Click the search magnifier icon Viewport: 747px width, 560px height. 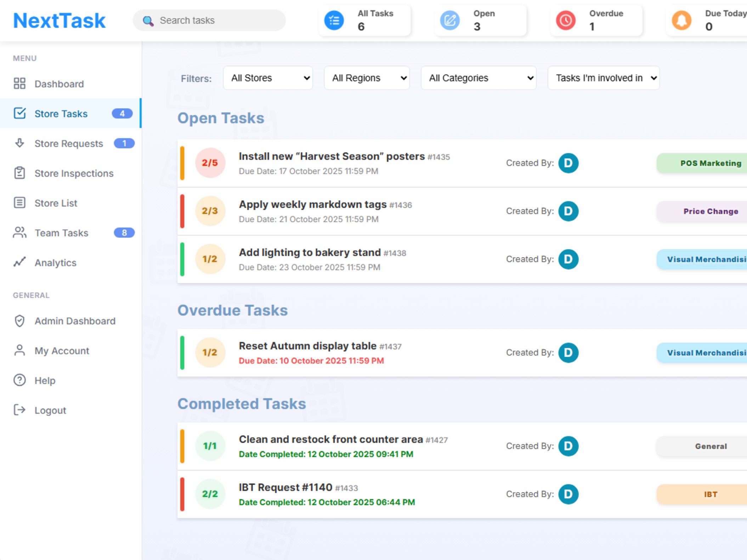(148, 21)
